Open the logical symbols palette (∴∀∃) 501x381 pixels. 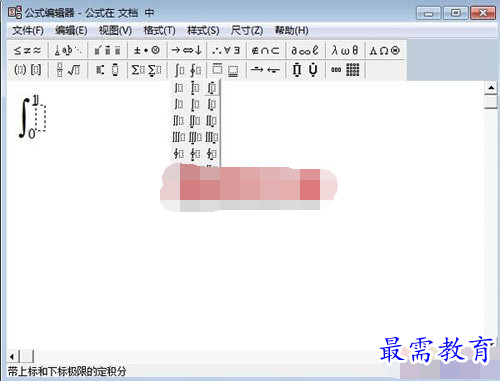click(x=226, y=51)
